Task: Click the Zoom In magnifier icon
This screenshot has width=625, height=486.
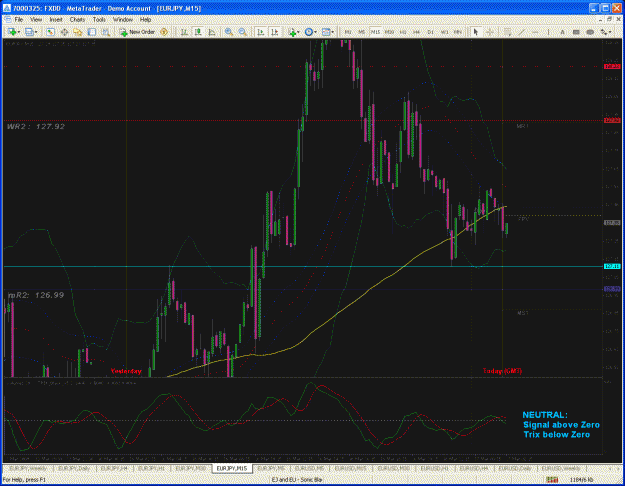Action: pos(229,32)
